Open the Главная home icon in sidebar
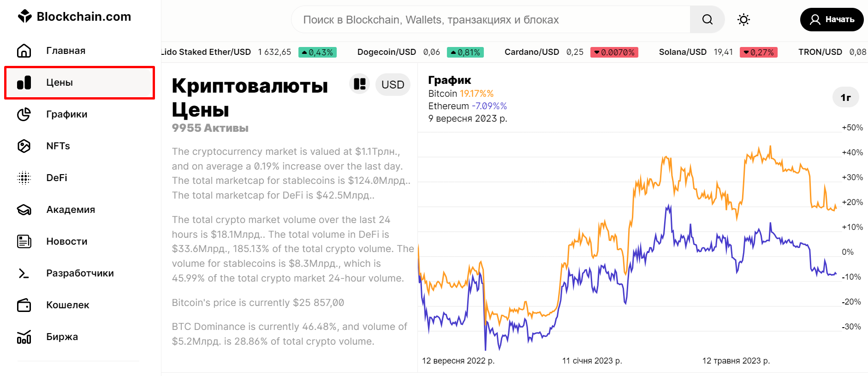 click(24, 50)
